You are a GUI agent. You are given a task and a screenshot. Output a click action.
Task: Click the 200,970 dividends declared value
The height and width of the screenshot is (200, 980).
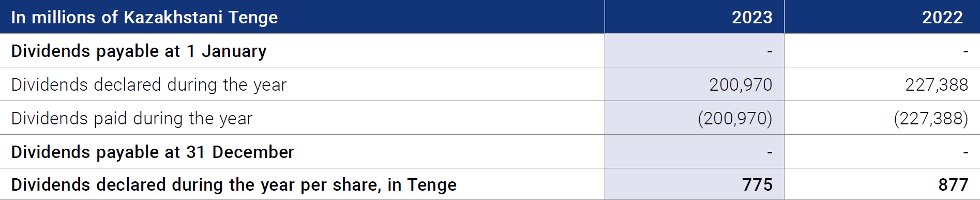(741, 84)
